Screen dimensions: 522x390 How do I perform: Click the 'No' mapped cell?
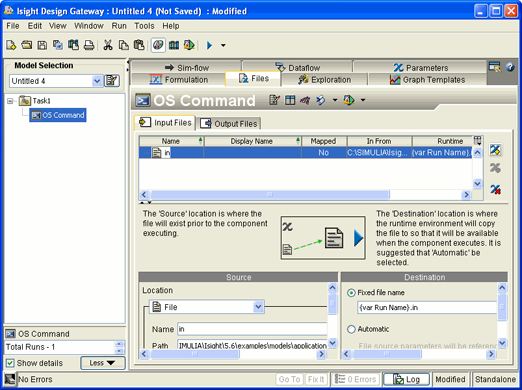coord(324,153)
